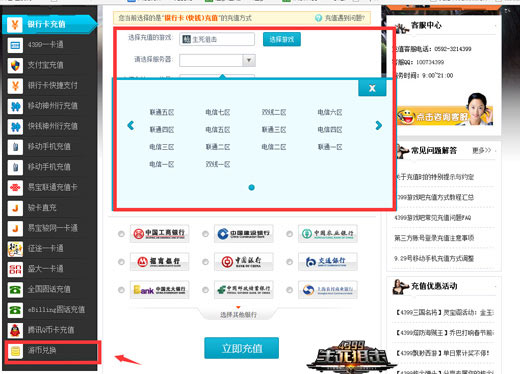Screen dimensions: 520x374
Task: Click the 全国固话充值 green phone icon
Action: click(x=15, y=289)
